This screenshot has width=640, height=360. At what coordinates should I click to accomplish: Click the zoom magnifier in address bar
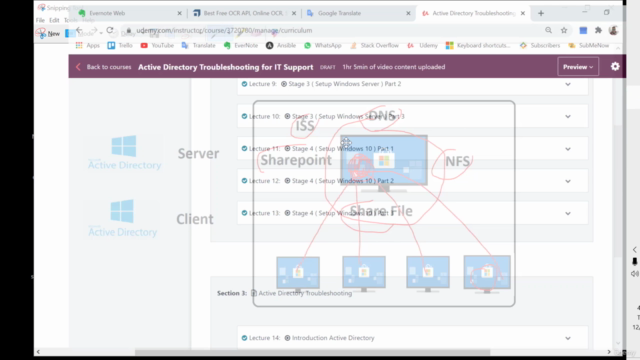click(549, 30)
